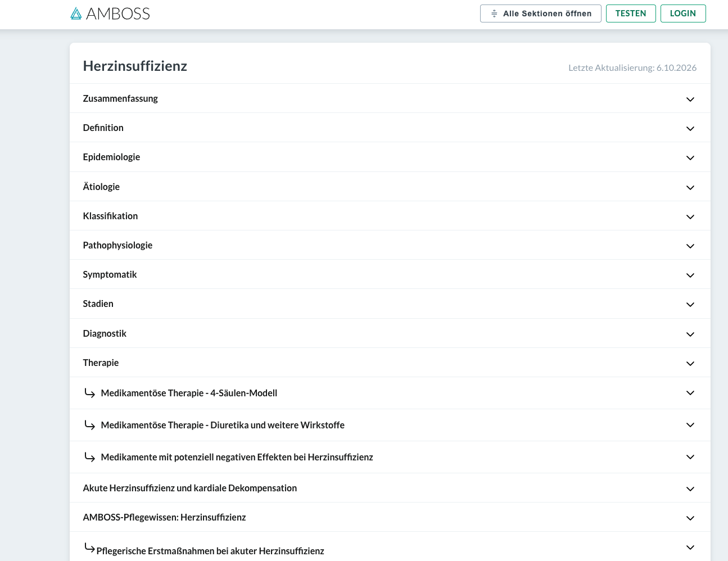Click the sub-section arrow icon beside Pflegerische Erstmaßnahmen
The height and width of the screenshot is (561, 728).
pyautogui.click(x=89, y=547)
